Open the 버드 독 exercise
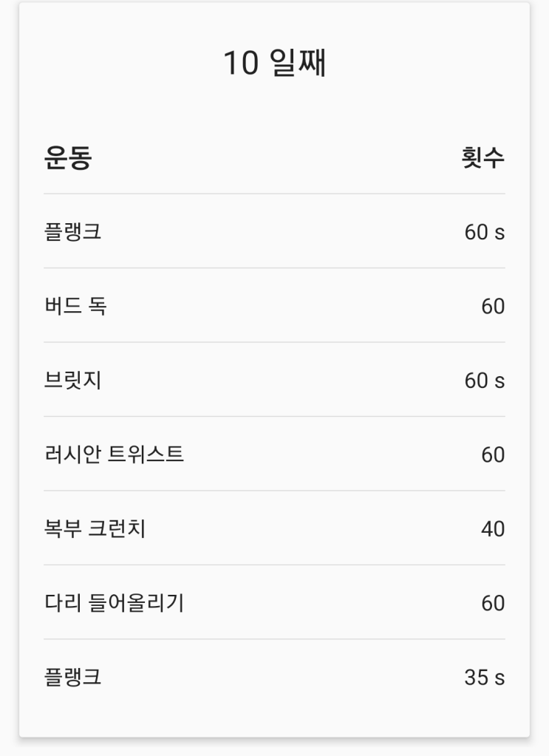Viewport: 549px width, 756px height. coord(75,305)
